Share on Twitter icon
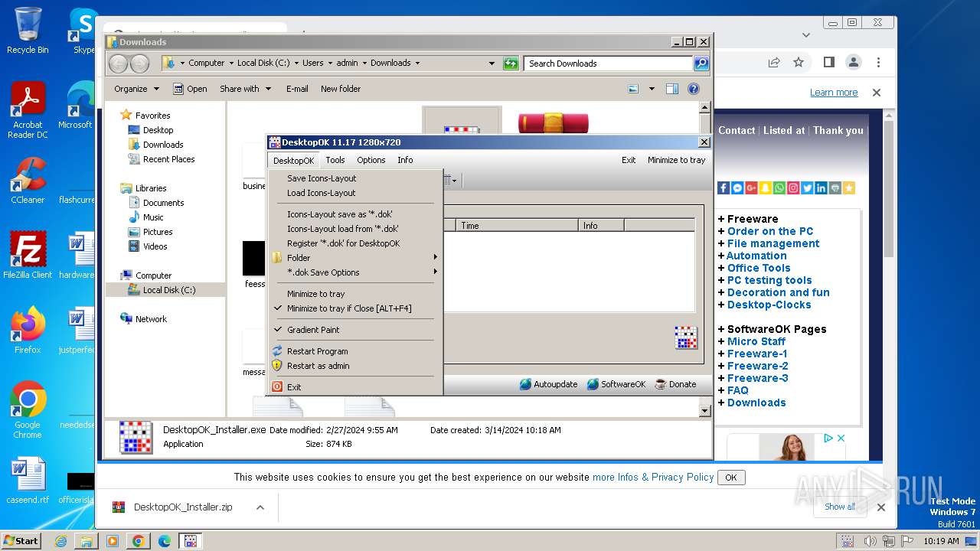This screenshot has width=980, height=551. 807,187
